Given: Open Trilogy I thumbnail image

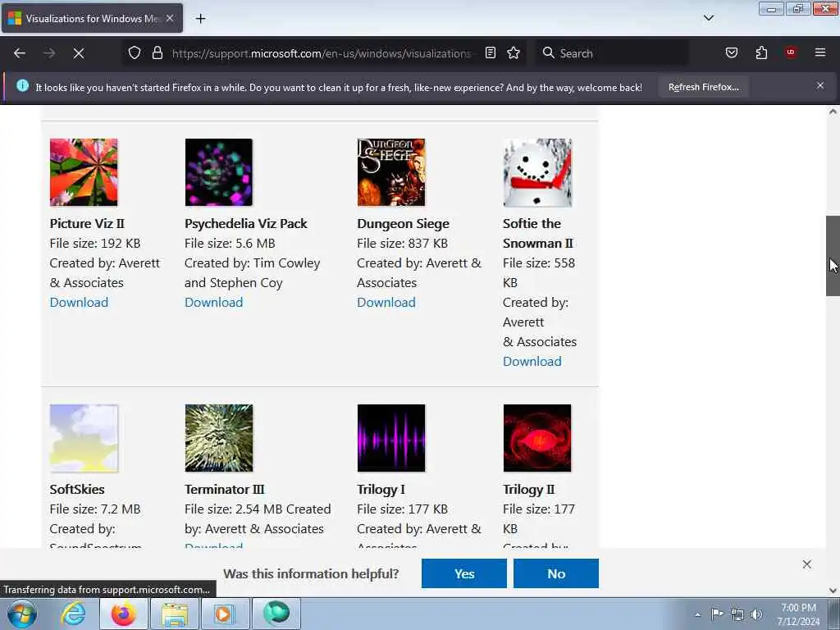Looking at the screenshot, I should 391,438.
